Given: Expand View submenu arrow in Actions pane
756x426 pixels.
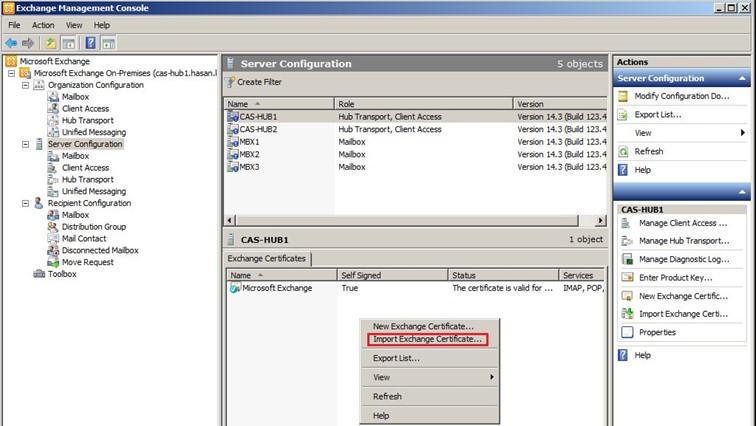Looking at the screenshot, I should [x=742, y=133].
